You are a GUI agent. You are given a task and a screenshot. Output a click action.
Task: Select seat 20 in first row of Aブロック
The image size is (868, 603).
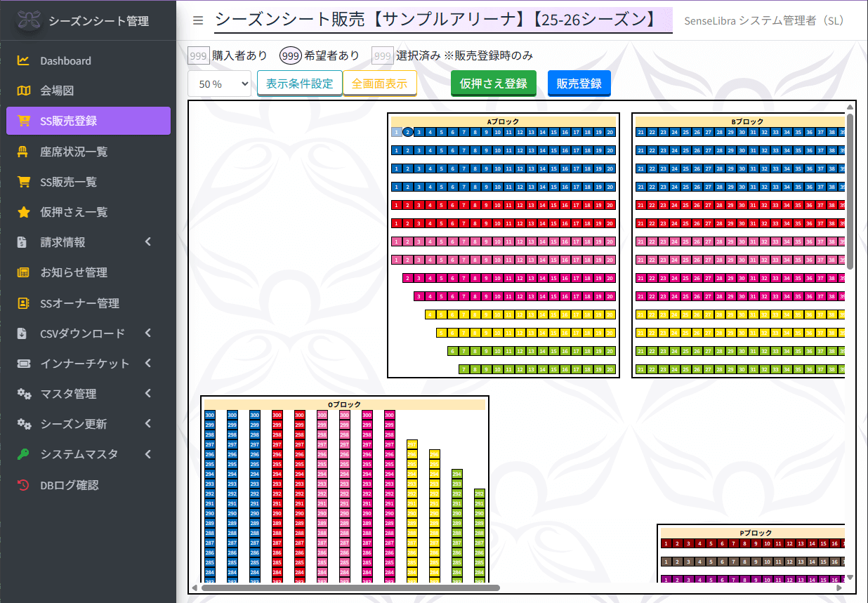pyautogui.click(x=610, y=132)
